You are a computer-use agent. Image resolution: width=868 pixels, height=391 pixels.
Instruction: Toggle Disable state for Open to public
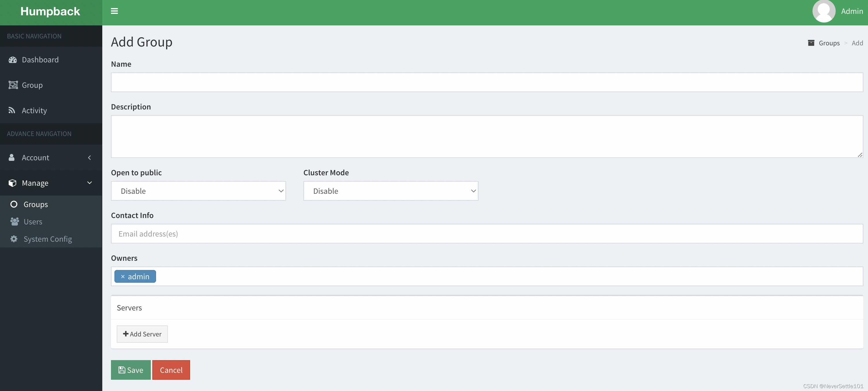(198, 191)
